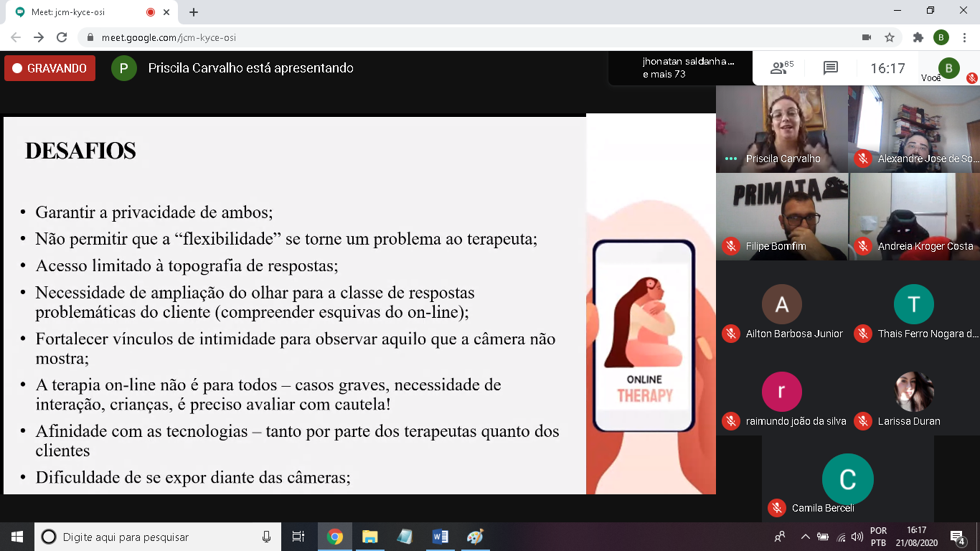Reload the Meet page

tap(62, 37)
